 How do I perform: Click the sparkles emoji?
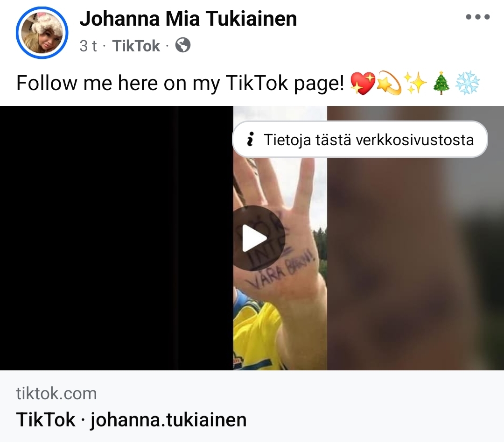415,83
